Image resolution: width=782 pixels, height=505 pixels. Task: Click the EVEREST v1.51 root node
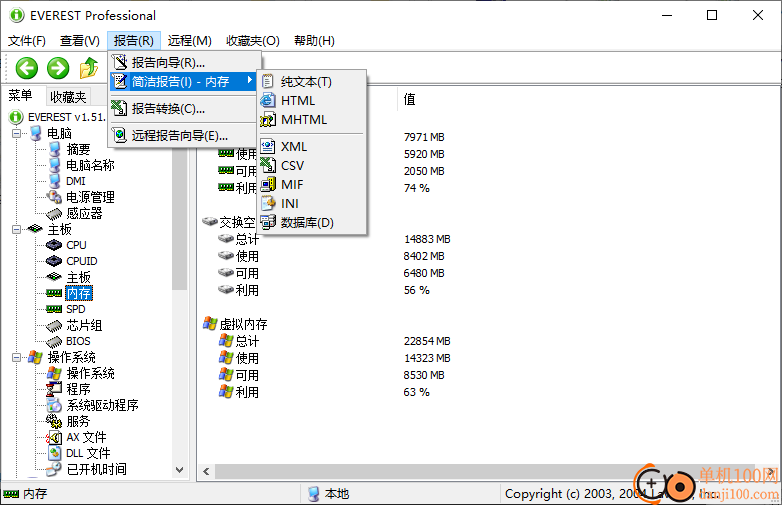coord(67,117)
